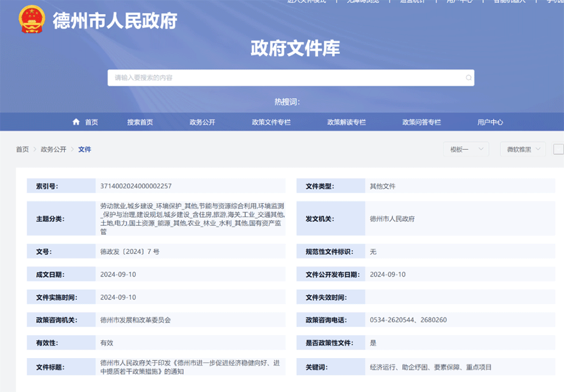The height and width of the screenshot is (392, 564).
Task: Click the search magnifier icon
Action: point(468,78)
